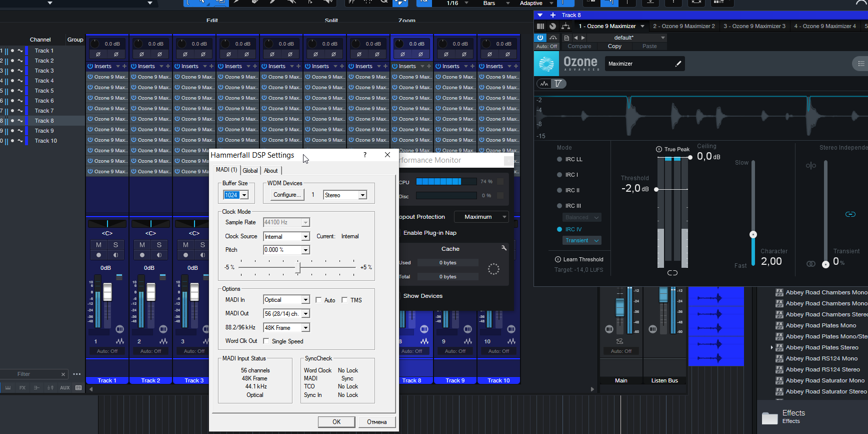Click the channel editor icon on Track 2 strip
The image size is (868, 434).
tap(163, 329)
